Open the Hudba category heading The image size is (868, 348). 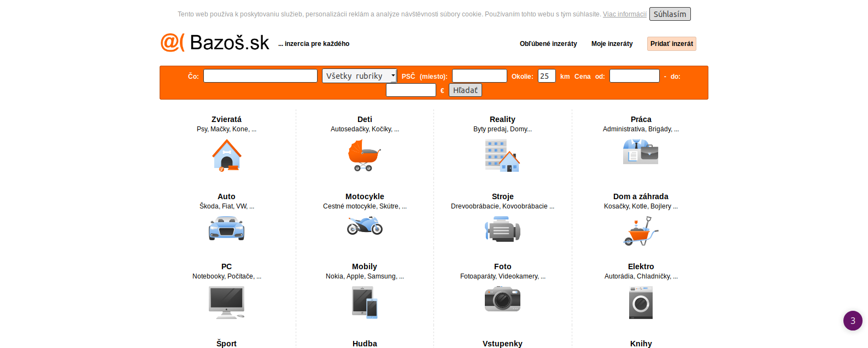click(x=365, y=344)
